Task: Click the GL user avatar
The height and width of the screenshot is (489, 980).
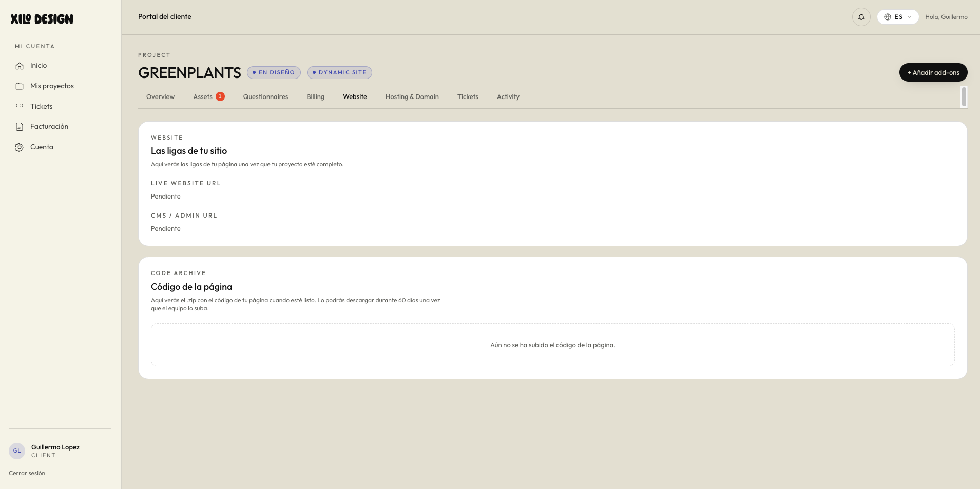Action: click(x=17, y=451)
